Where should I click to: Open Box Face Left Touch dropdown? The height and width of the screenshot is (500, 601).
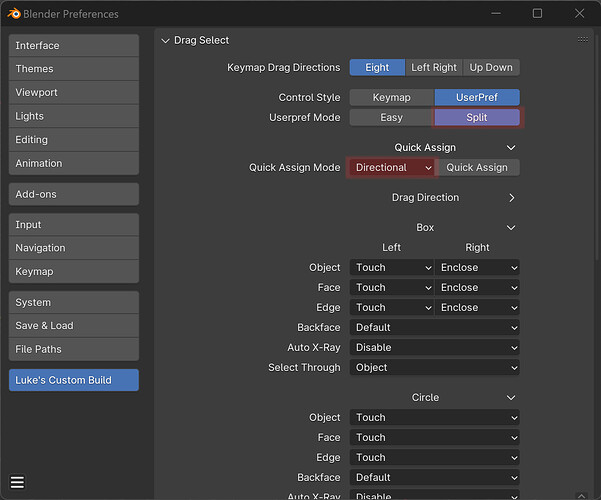pos(392,288)
